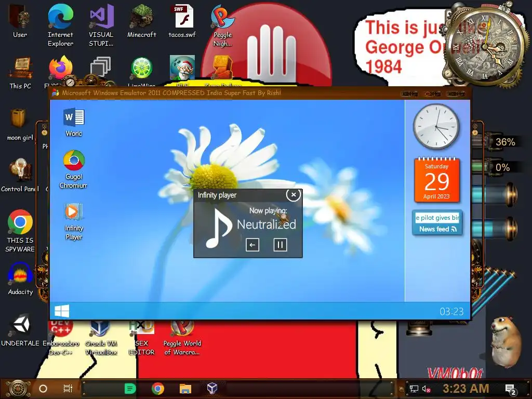Viewport: 532px width, 399px height.
Task: Click the emulator window title bar text
Action: (171, 92)
